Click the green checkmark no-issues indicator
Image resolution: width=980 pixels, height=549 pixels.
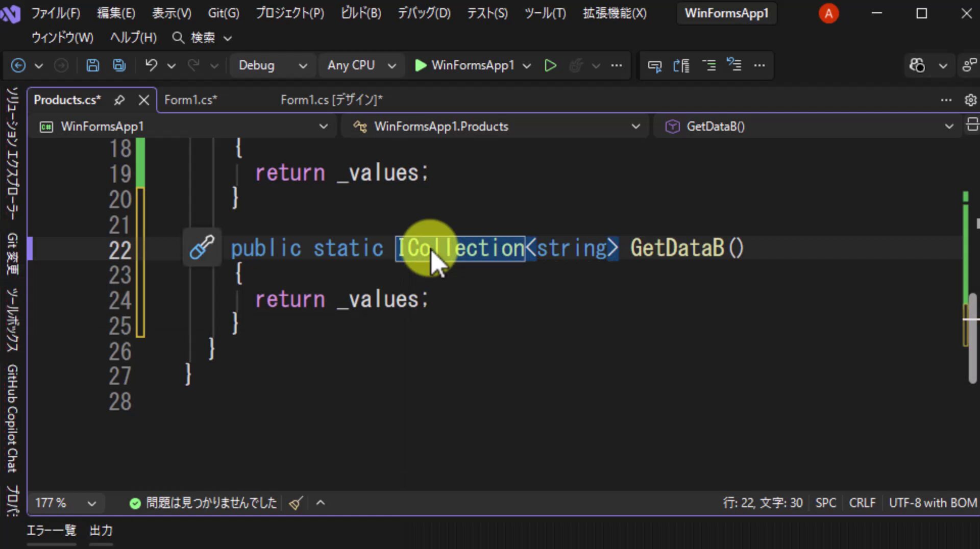135,503
